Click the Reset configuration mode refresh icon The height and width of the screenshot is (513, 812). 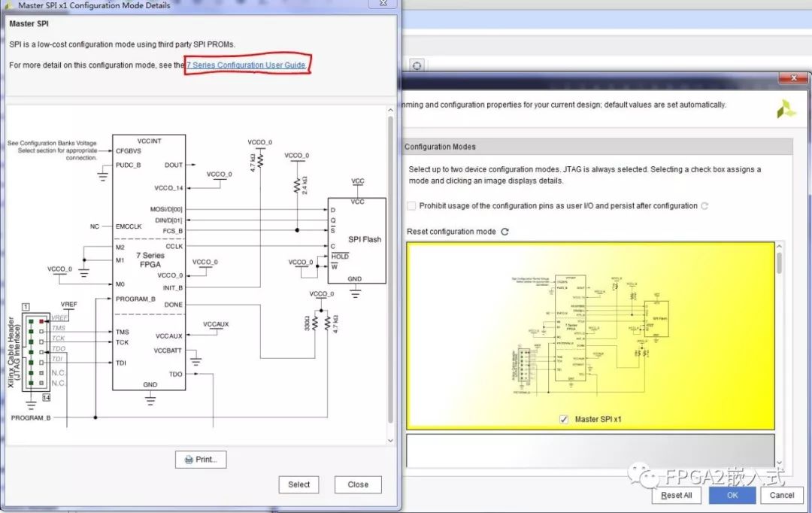point(505,232)
